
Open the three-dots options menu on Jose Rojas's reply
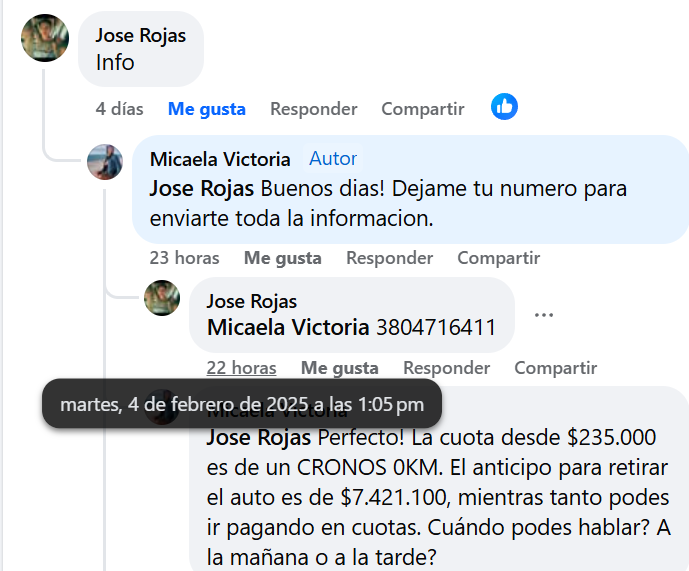[544, 315]
